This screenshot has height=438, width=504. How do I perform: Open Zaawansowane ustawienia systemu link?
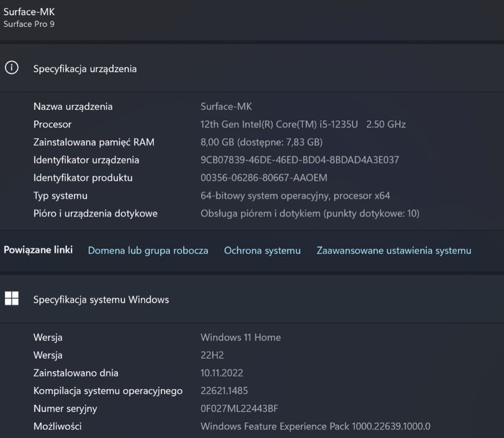(394, 251)
